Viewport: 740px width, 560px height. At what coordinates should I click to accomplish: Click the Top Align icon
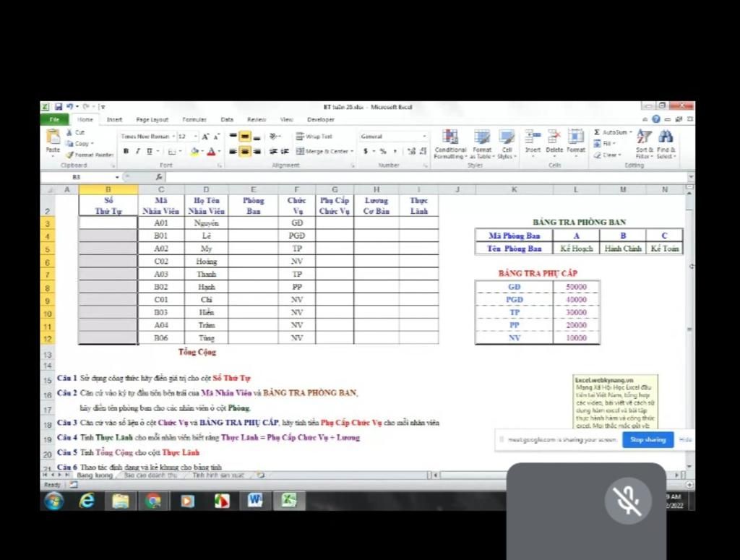(x=233, y=137)
